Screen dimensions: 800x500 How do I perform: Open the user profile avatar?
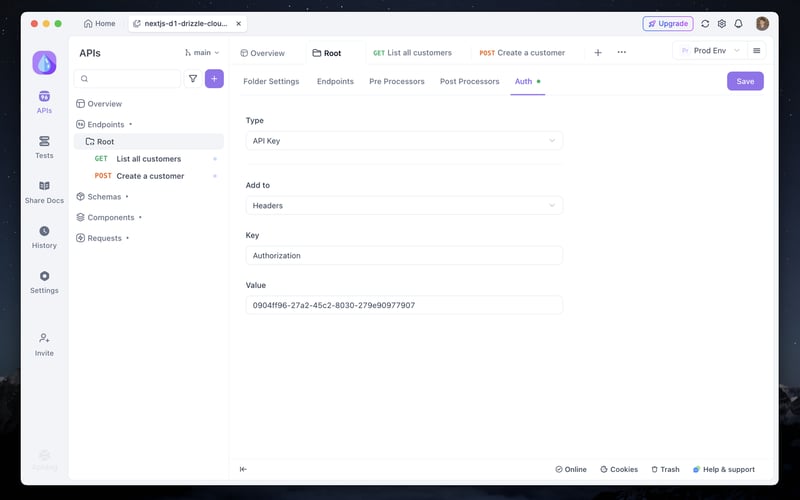tap(762, 23)
